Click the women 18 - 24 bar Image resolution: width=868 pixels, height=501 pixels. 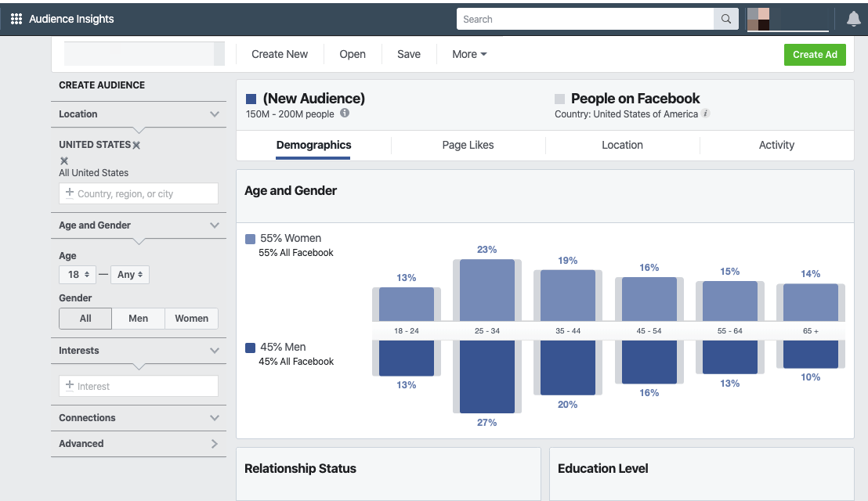(x=407, y=305)
